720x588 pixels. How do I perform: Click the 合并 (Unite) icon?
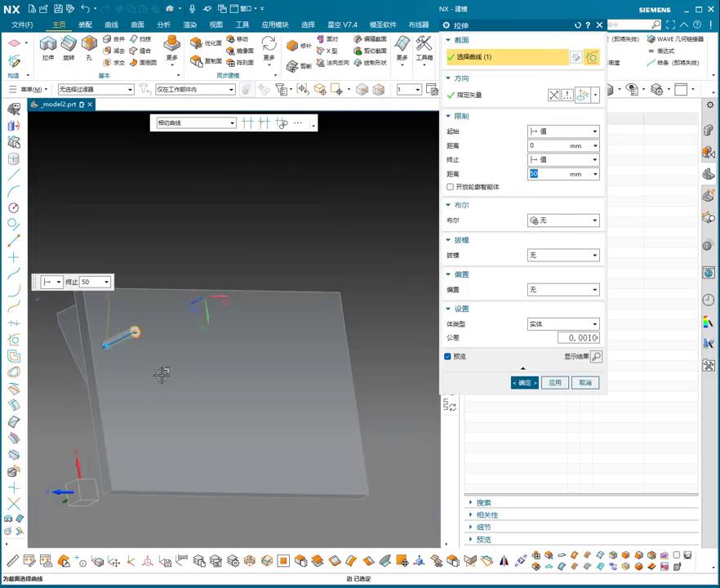[x=114, y=39]
